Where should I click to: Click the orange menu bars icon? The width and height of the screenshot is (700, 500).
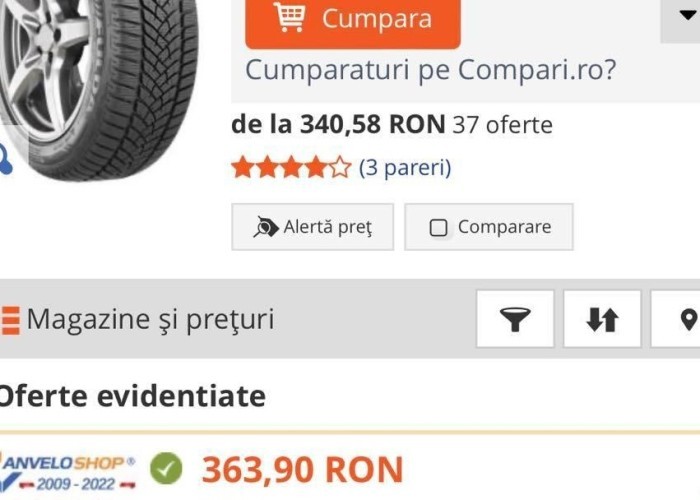10,320
